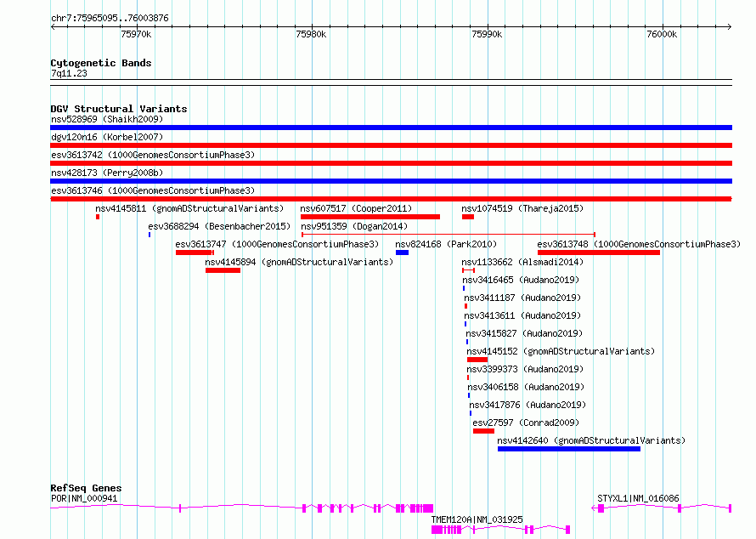Click nsv4145811 gnomAD variant label

(189, 208)
